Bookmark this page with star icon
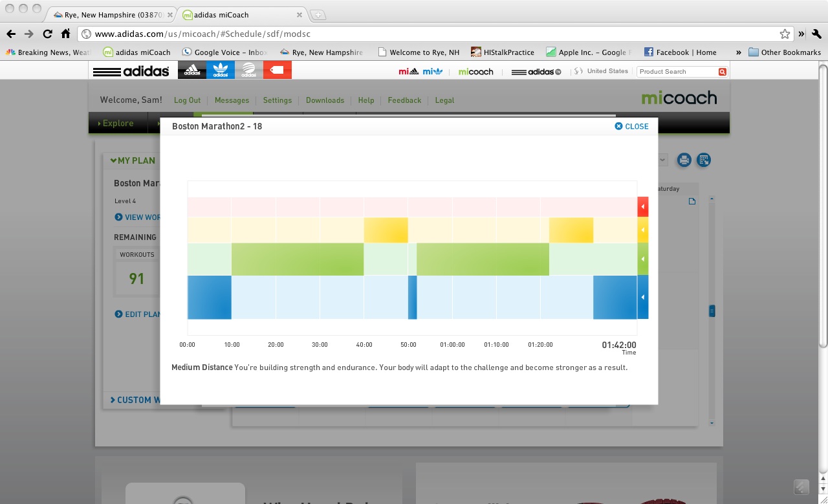 tap(785, 34)
